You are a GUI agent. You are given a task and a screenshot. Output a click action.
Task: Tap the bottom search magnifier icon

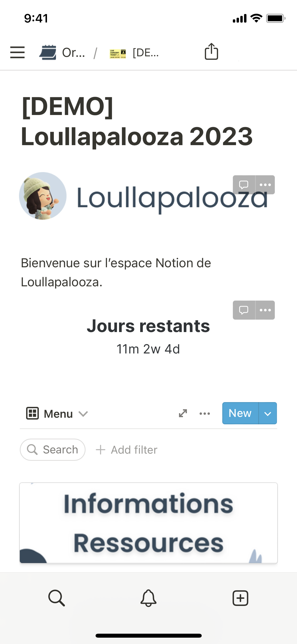[x=56, y=598]
